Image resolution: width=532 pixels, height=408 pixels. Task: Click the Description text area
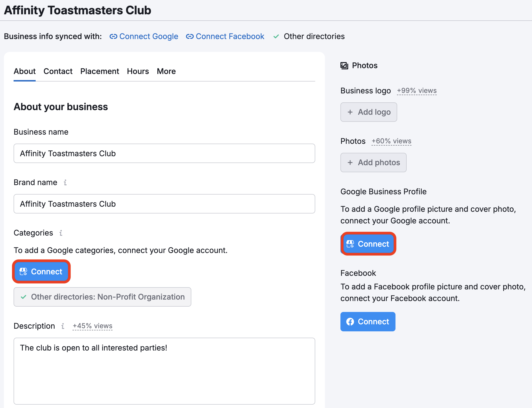click(x=164, y=371)
